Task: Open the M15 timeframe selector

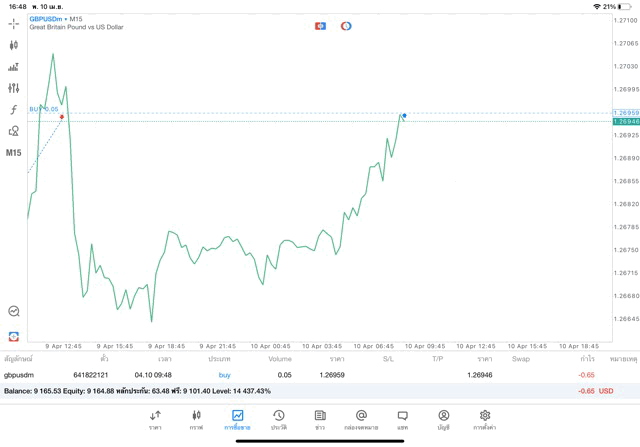Action: (x=13, y=153)
